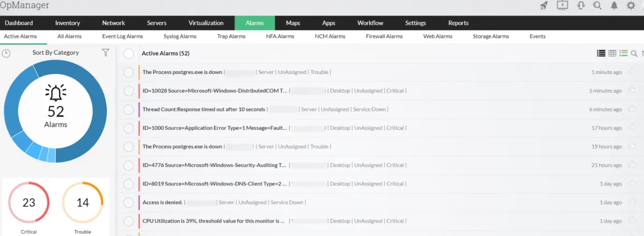Open the rocket quick-launch icon

click(544, 6)
